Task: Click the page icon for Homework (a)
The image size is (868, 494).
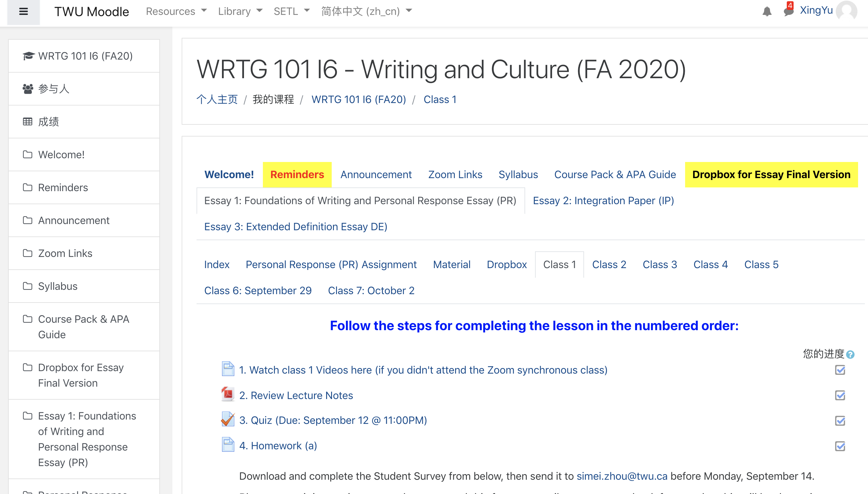Action: coord(228,445)
